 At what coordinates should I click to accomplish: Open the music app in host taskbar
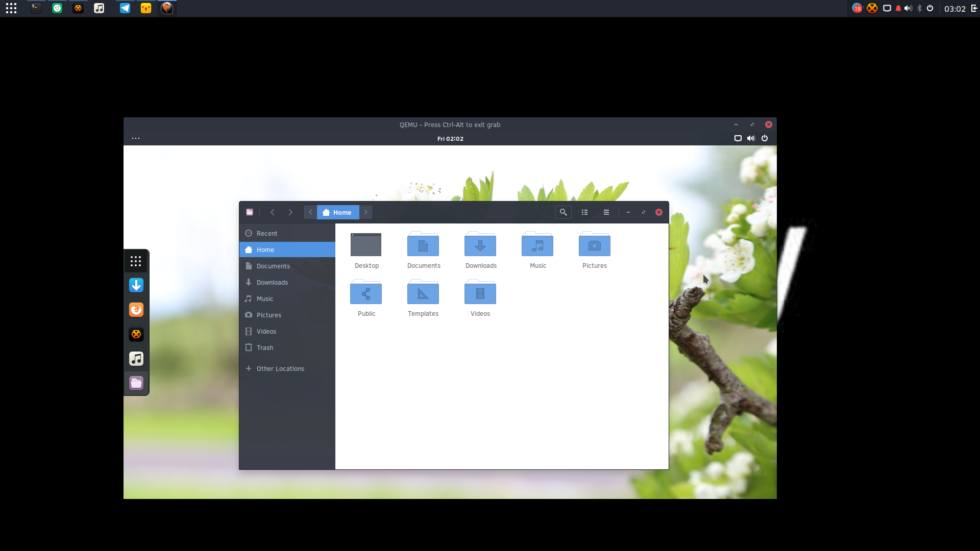pyautogui.click(x=99, y=8)
